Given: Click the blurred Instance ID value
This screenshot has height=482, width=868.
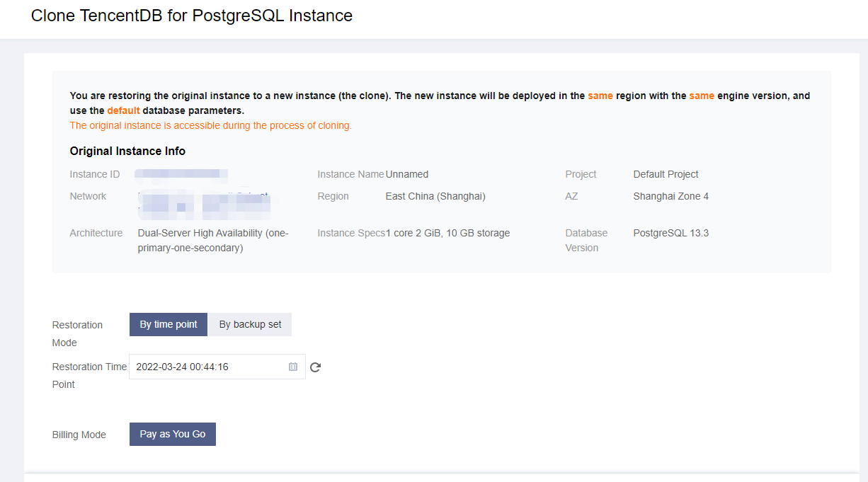Looking at the screenshot, I should tap(181, 174).
